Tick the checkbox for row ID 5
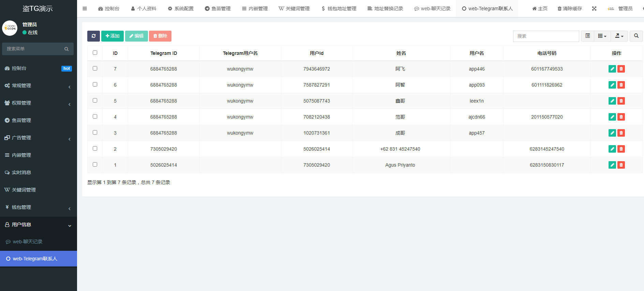 click(95, 101)
